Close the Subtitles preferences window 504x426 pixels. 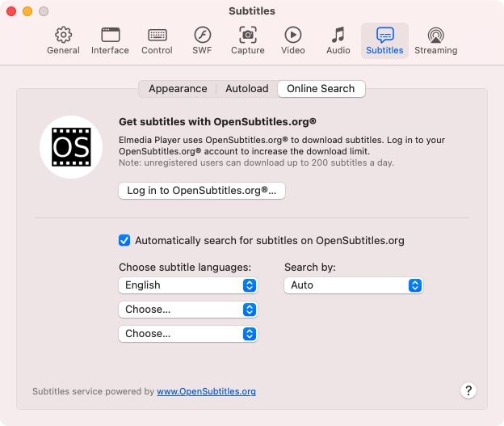pyautogui.click(x=11, y=11)
